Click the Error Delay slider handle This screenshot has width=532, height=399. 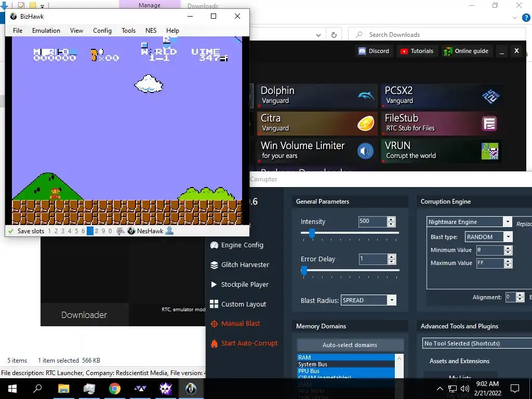tap(304, 271)
